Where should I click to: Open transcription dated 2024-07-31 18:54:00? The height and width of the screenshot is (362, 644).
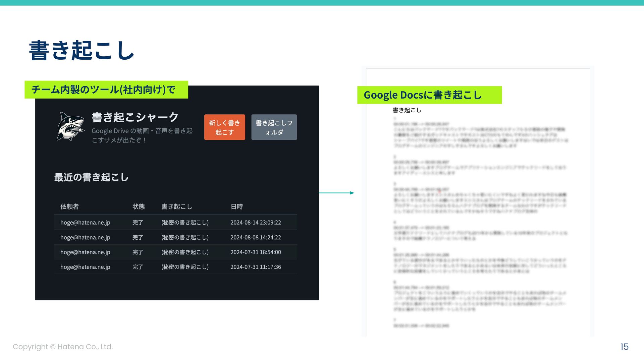(255, 252)
